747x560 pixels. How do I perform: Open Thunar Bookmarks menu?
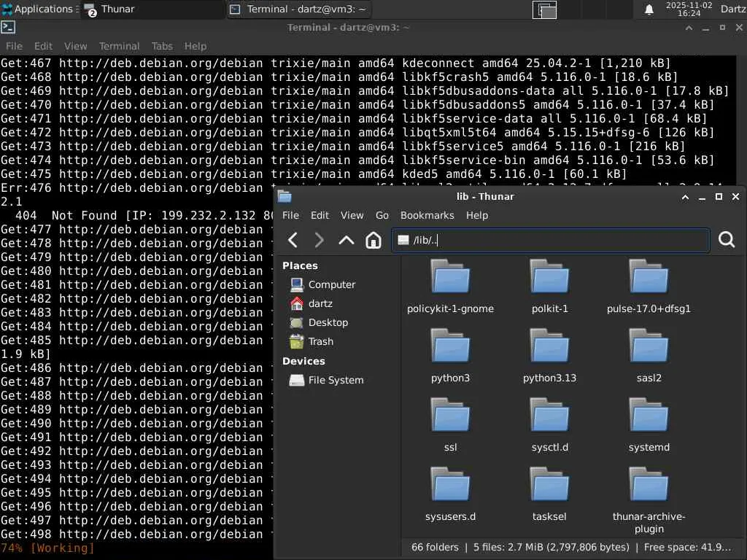coord(427,215)
